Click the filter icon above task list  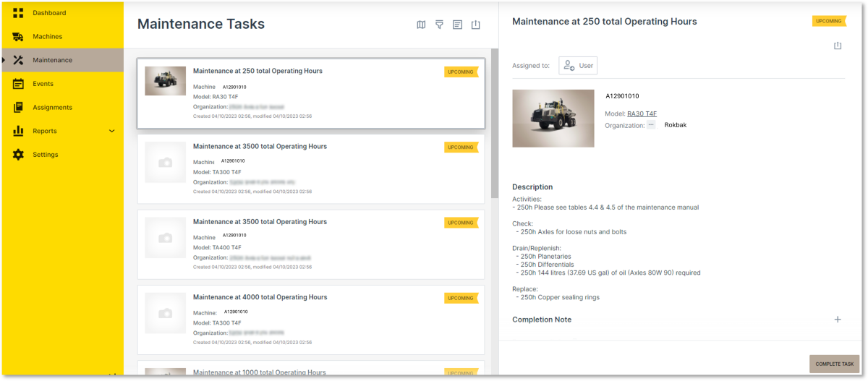[439, 25]
